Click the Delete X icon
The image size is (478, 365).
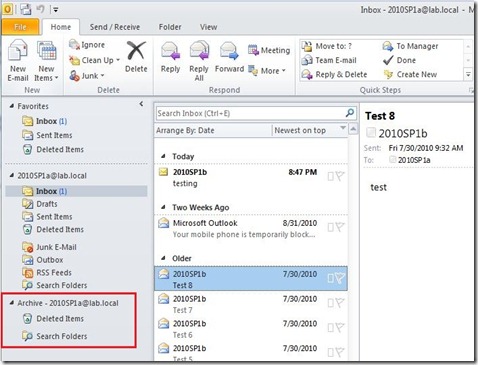(136, 51)
